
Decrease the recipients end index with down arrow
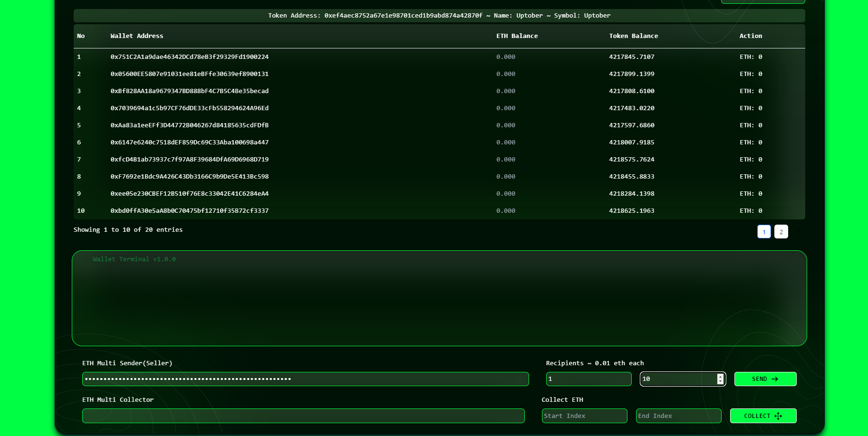[x=720, y=381]
